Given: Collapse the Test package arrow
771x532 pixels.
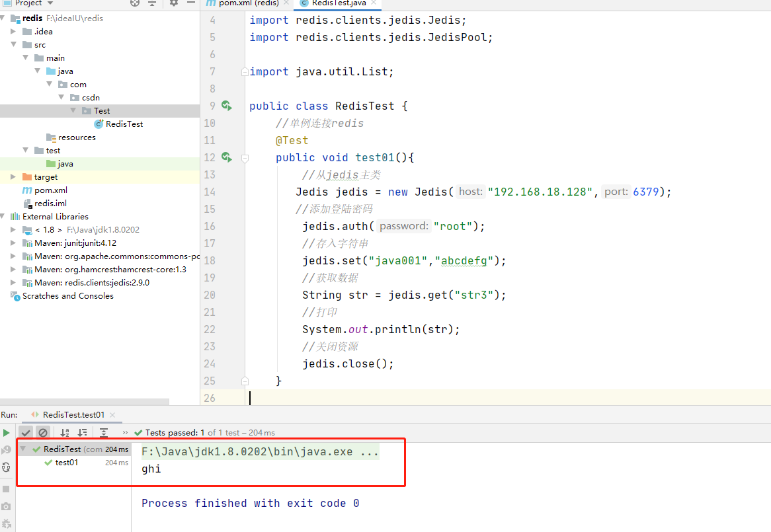Looking at the screenshot, I should (73, 111).
